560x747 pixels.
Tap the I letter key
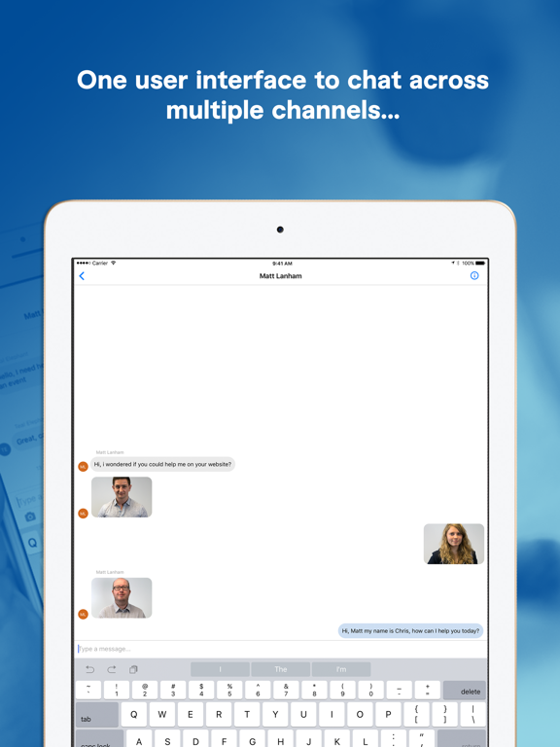(x=332, y=715)
